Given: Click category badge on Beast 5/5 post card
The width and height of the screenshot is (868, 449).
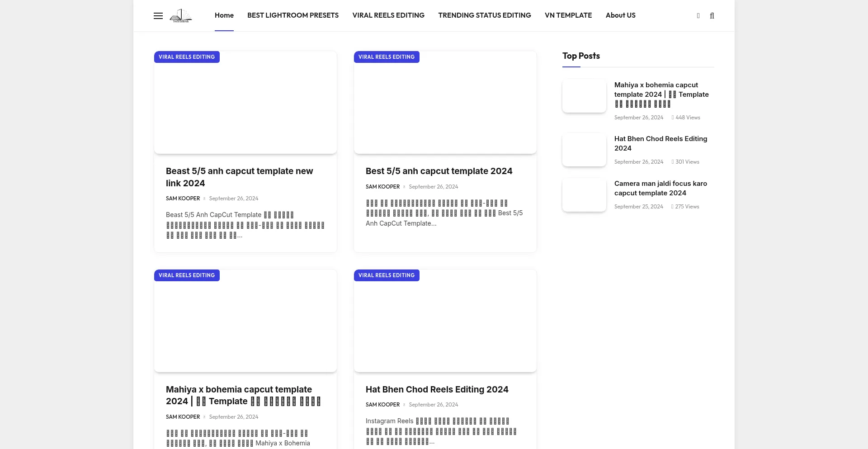Looking at the screenshot, I should (187, 57).
